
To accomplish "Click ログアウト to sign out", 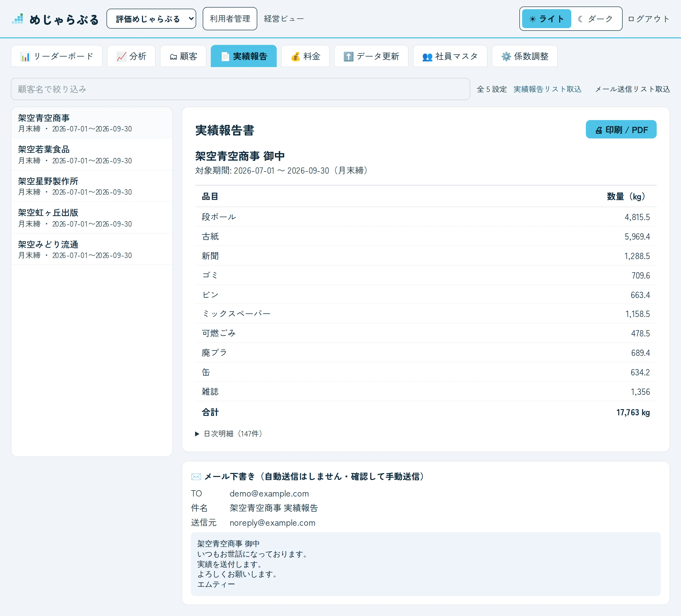I will [649, 19].
